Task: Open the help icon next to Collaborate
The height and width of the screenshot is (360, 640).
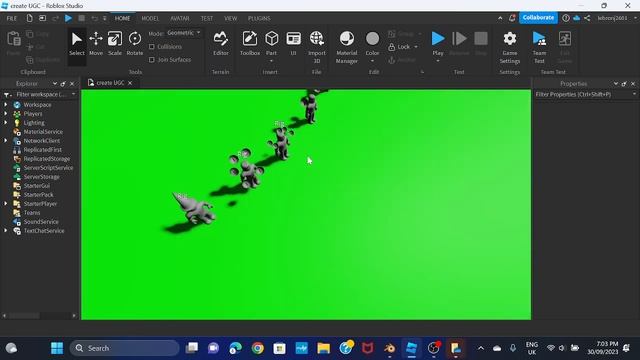Action: tap(566, 18)
